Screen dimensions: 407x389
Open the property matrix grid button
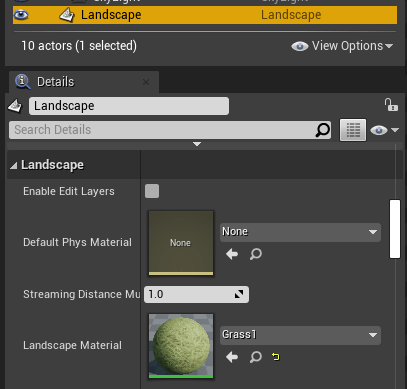click(353, 130)
